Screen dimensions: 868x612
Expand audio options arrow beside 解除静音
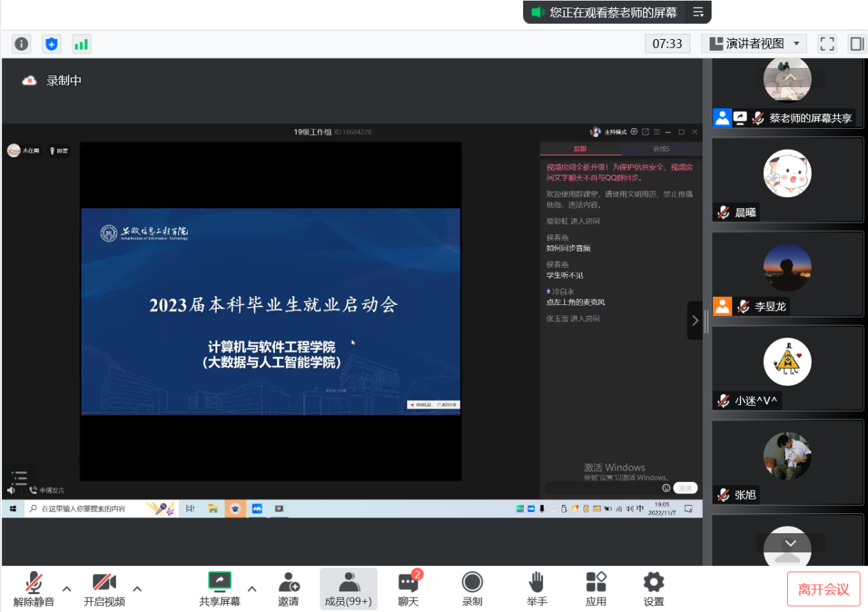point(66,588)
